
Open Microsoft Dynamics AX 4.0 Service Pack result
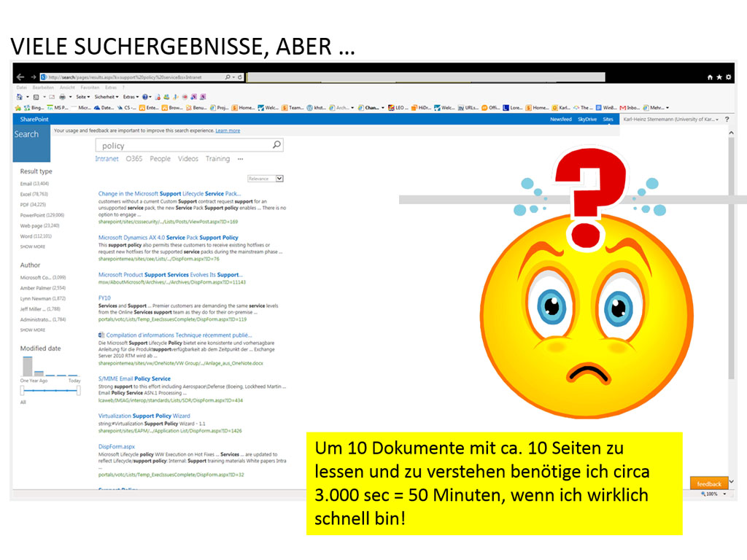point(169,238)
